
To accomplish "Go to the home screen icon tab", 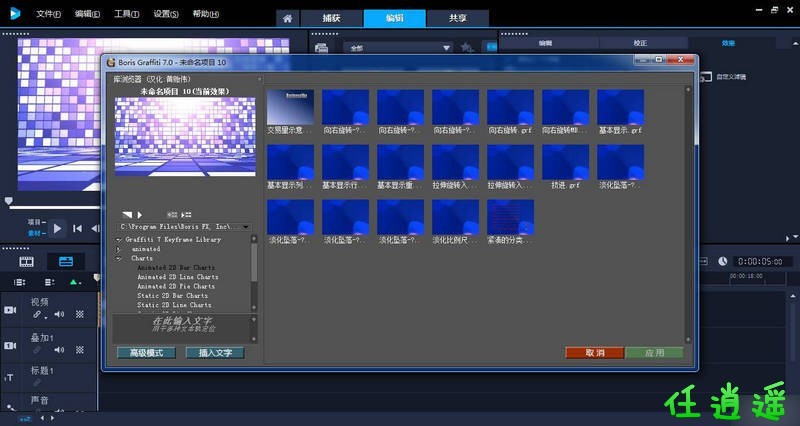I will [288, 18].
